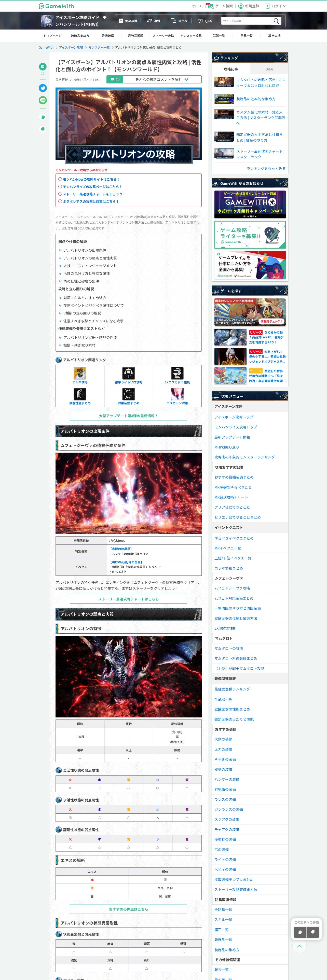This screenshot has width=327, height=980.
Task: Jump to 角の仕様と破壊の条件 section
Action: pyautogui.click(x=81, y=281)
